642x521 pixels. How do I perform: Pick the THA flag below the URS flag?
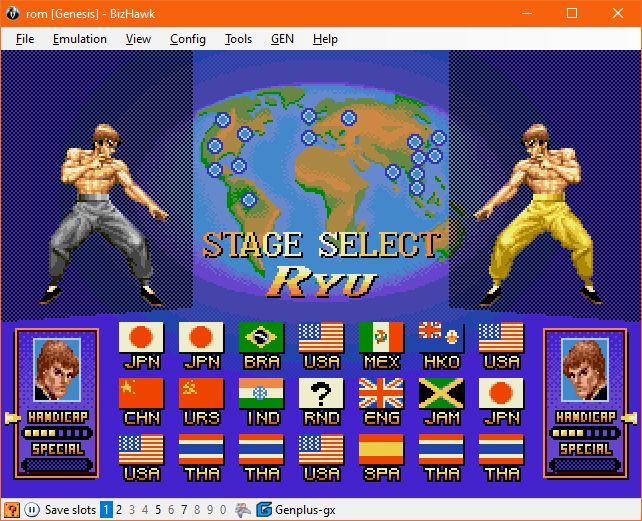pos(201,449)
